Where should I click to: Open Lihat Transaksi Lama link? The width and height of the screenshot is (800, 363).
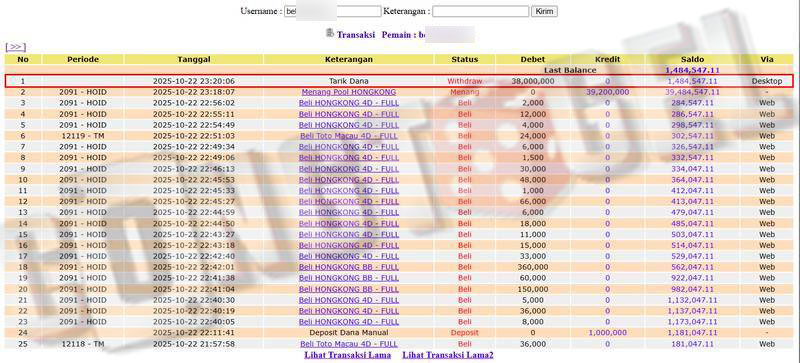click(347, 355)
